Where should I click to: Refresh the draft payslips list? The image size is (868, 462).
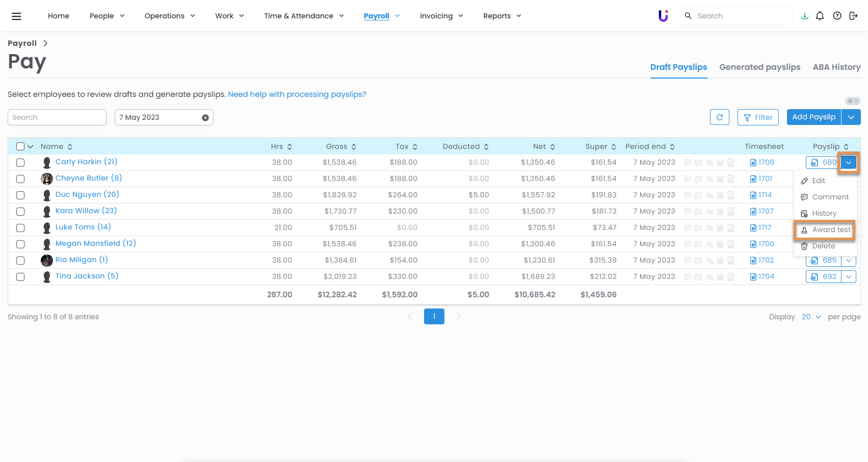point(719,117)
